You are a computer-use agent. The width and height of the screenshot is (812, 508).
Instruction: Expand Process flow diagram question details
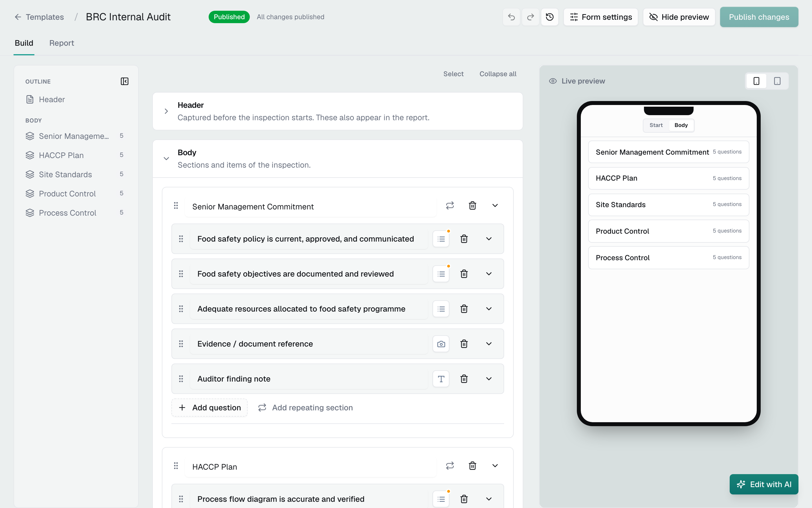[x=489, y=499]
